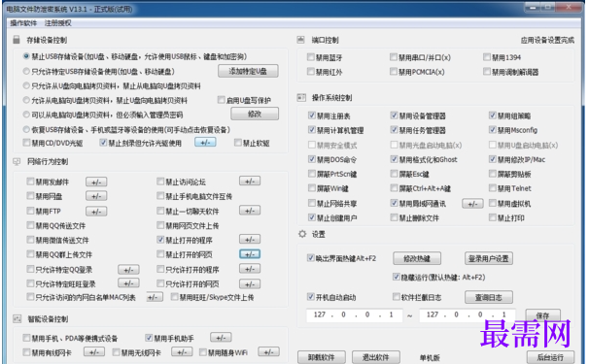589x364 pixels.
Task: Check the 禁用发邮件 box
Action: [x=30, y=182]
